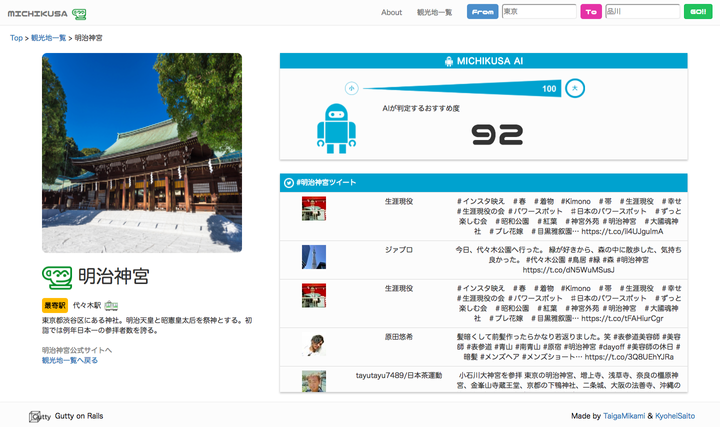720x427 pixels.
Task: Open tweet link https://t.co/3Q8UEhYJRa
Action: click(629, 357)
